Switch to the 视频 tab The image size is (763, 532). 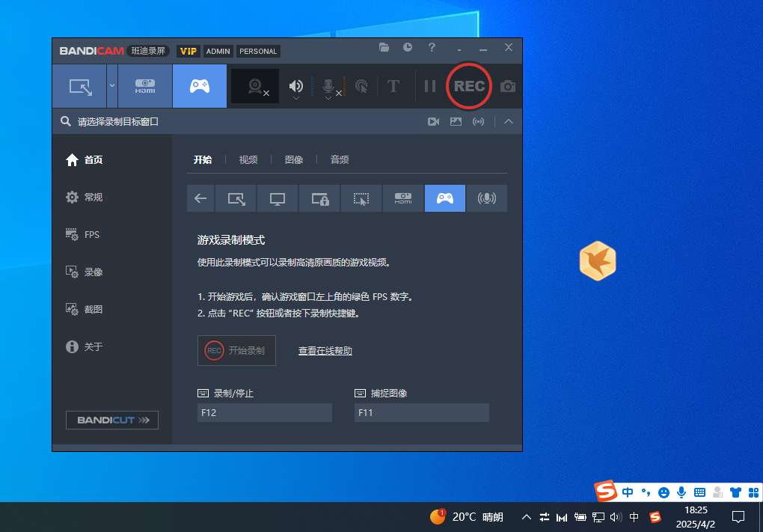(x=248, y=159)
